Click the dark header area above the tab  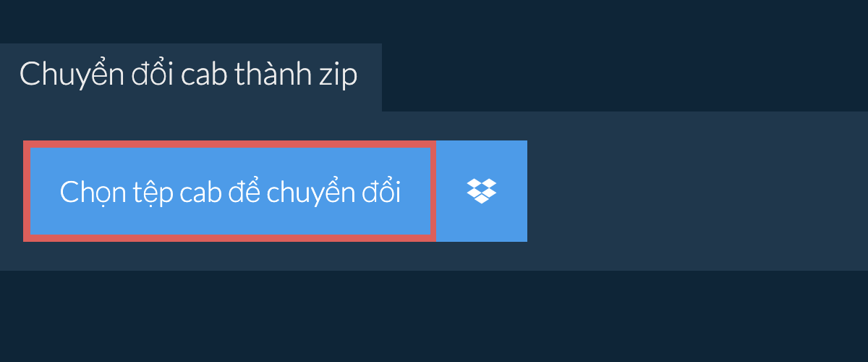[434, 22]
